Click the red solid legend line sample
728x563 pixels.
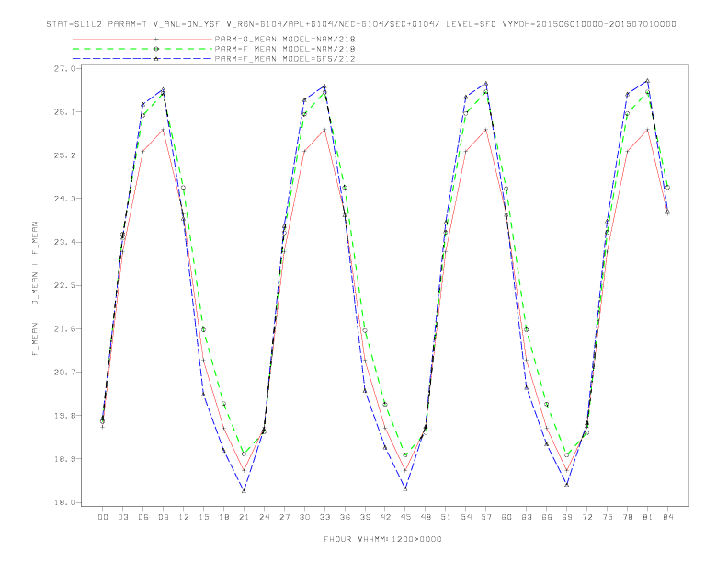pos(142,39)
